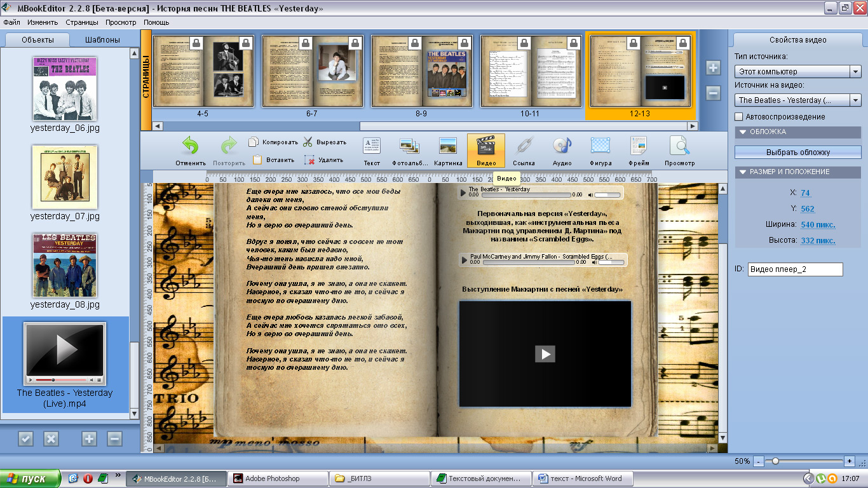Edit the Y position value 562

(808, 209)
